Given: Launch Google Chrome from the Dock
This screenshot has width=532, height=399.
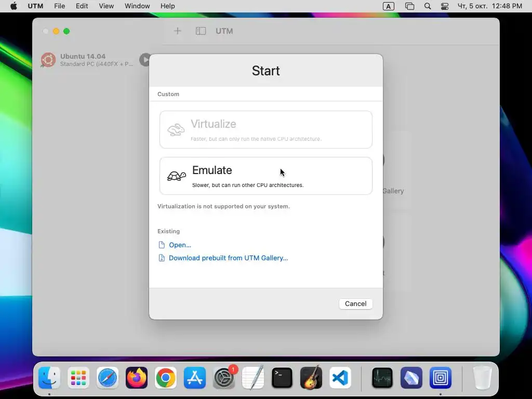Looking at the screenshot, I should [166, 378].
